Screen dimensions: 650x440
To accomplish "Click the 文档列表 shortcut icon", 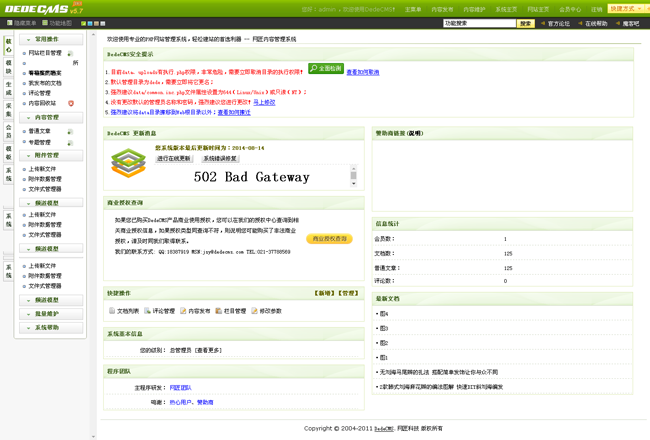I will click(112, 311).
